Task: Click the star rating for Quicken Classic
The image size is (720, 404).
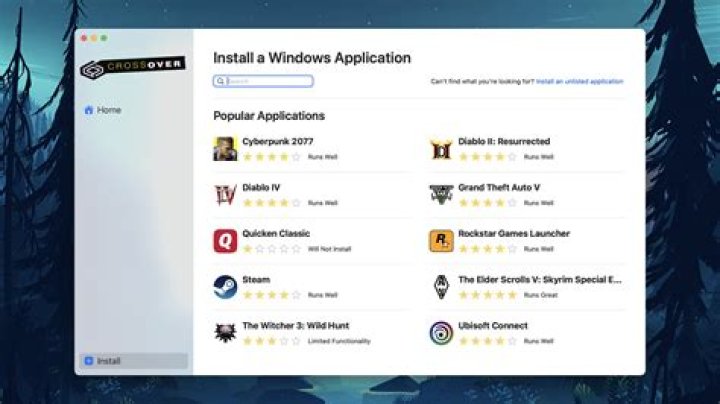Action: tap(271, 249)
